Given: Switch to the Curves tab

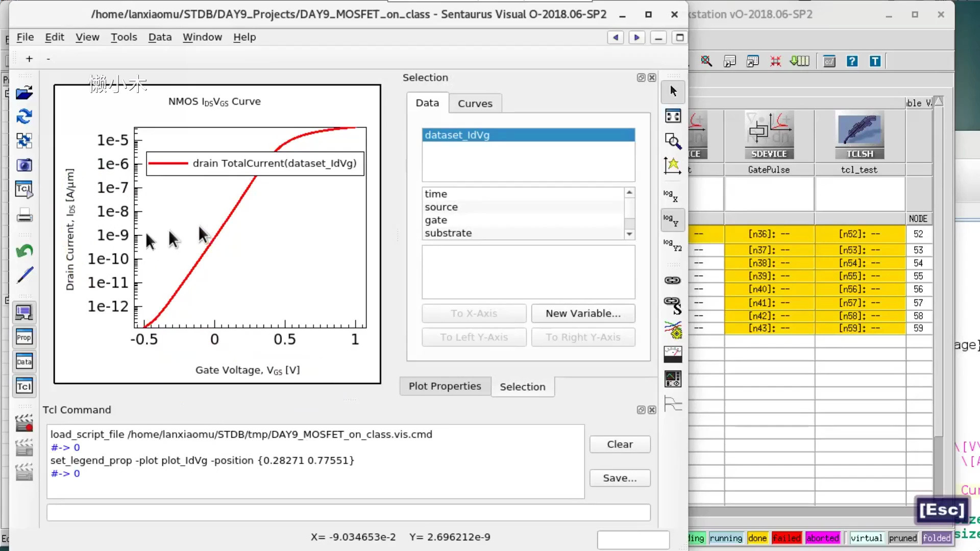Looking at the screenshot, I should click(x=475, y=103).
